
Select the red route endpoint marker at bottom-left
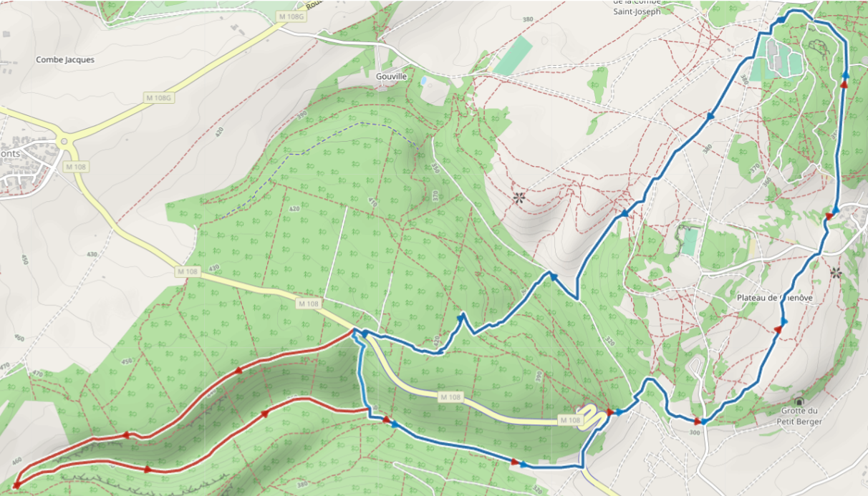(x=16, y=486)
